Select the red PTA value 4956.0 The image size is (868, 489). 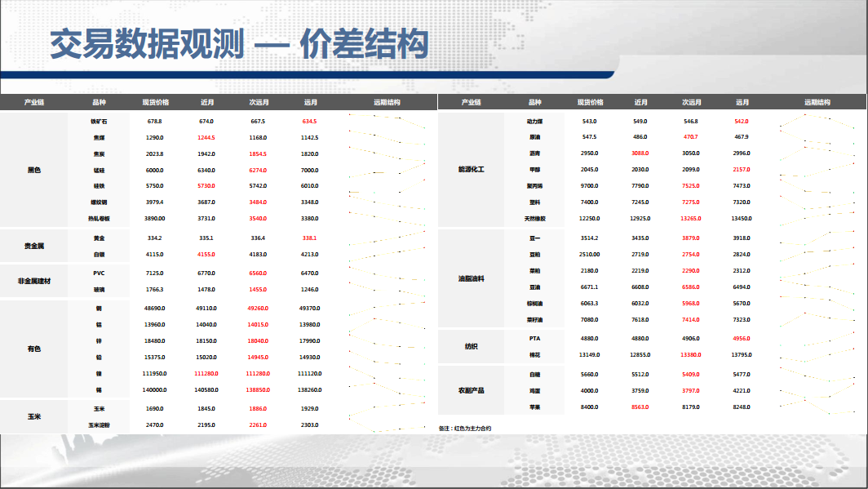[742, 338]
